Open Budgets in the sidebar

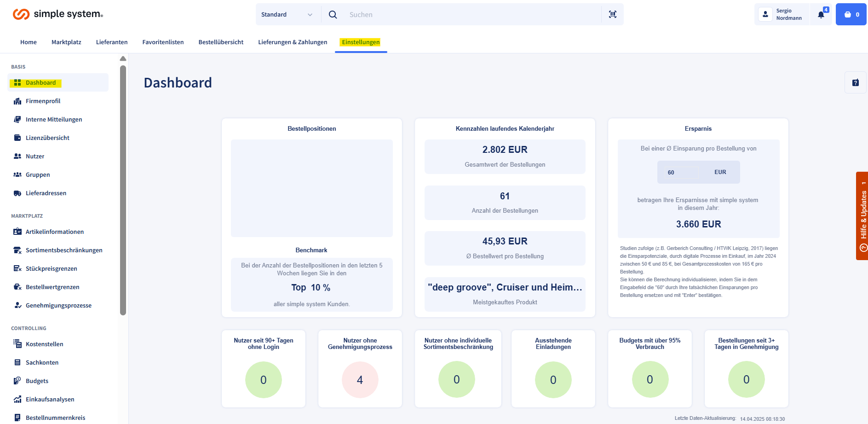point(37,381)
